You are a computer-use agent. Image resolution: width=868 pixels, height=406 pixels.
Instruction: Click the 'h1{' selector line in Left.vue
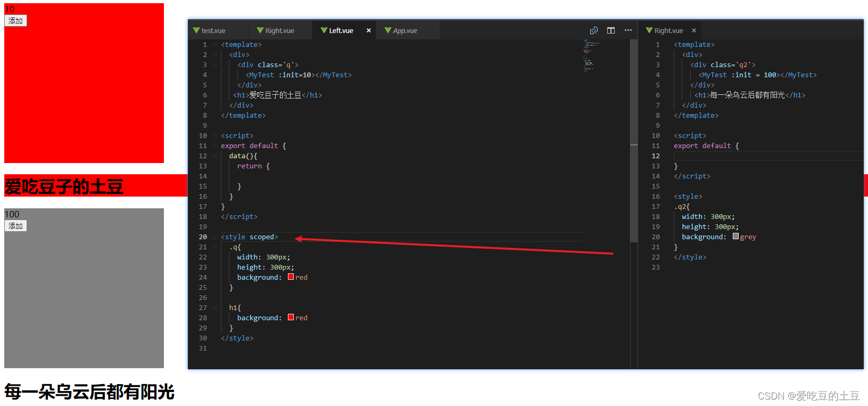(x=235, y=308)
